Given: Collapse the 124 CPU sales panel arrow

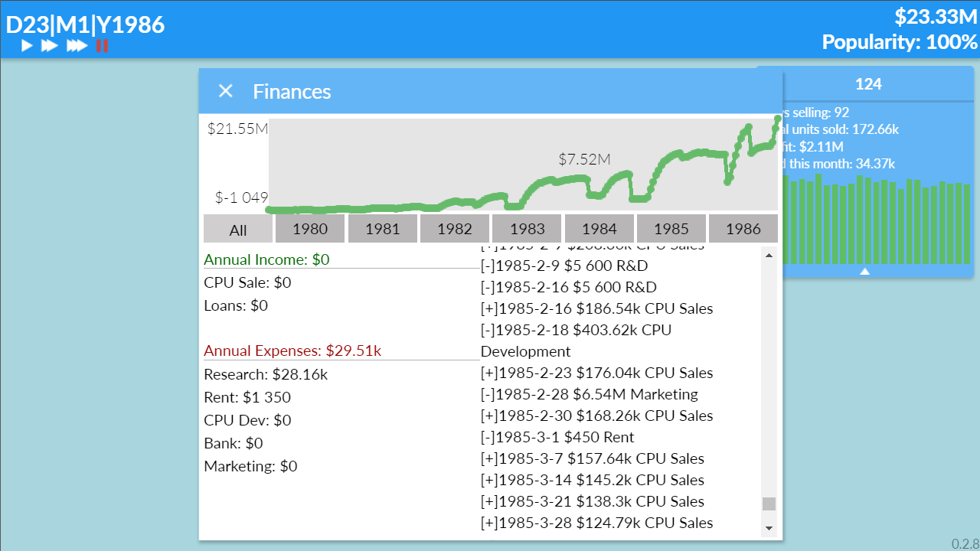Looking at the screenshot, I should (x=864, y=271).
